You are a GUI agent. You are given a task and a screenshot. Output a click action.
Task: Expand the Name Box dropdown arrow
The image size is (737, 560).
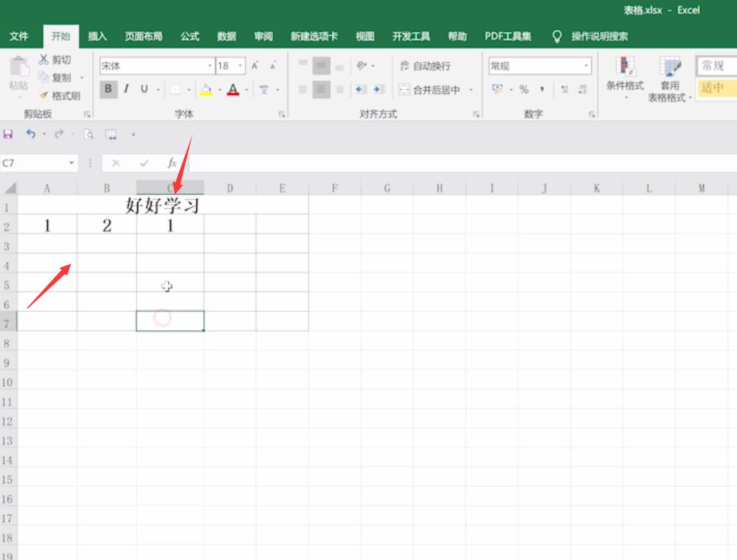tap(71, 163)
